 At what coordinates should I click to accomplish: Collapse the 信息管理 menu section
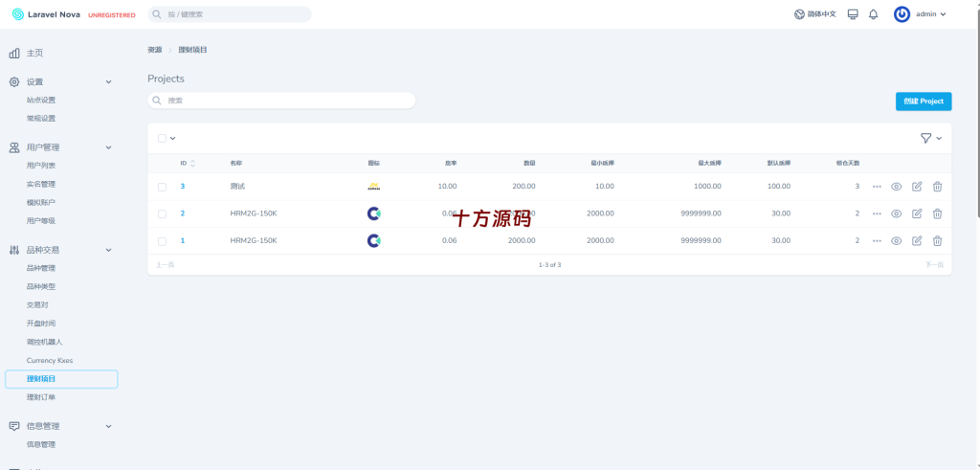(108, 426)
